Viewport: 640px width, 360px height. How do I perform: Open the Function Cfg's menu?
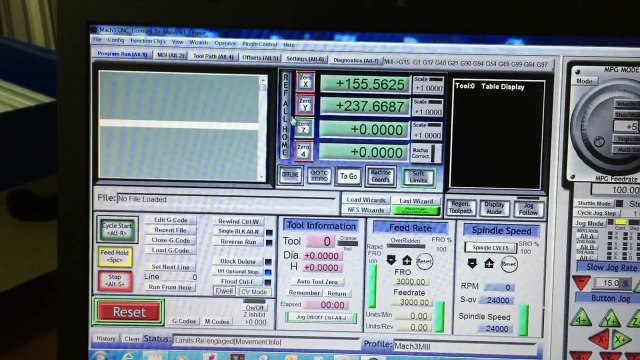click(x=148, y=41)
